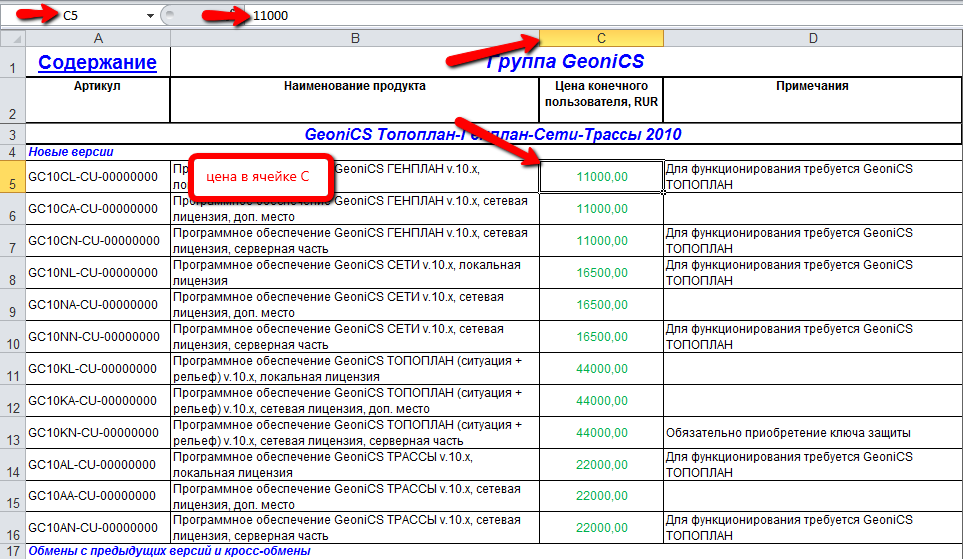The width and height of the screenshot is (963, 559).
Task: Select cell GC10NL-CU-00000000
Action: click(98, 273)
